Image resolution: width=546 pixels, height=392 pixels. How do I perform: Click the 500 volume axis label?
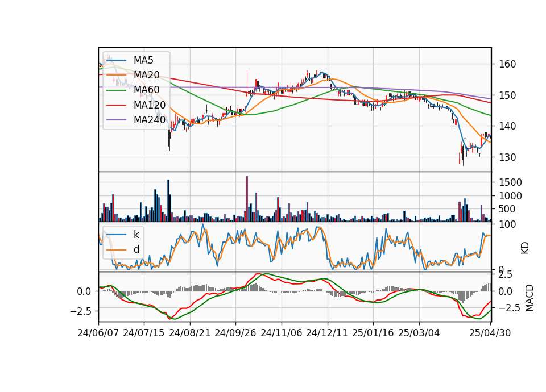point(507,210)
